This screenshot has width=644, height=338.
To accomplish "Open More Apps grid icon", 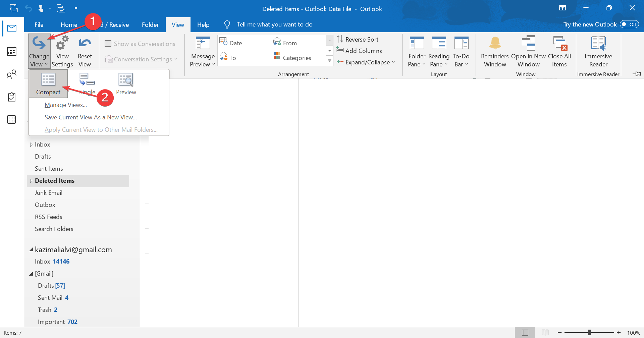I will [x=12, y=119].
